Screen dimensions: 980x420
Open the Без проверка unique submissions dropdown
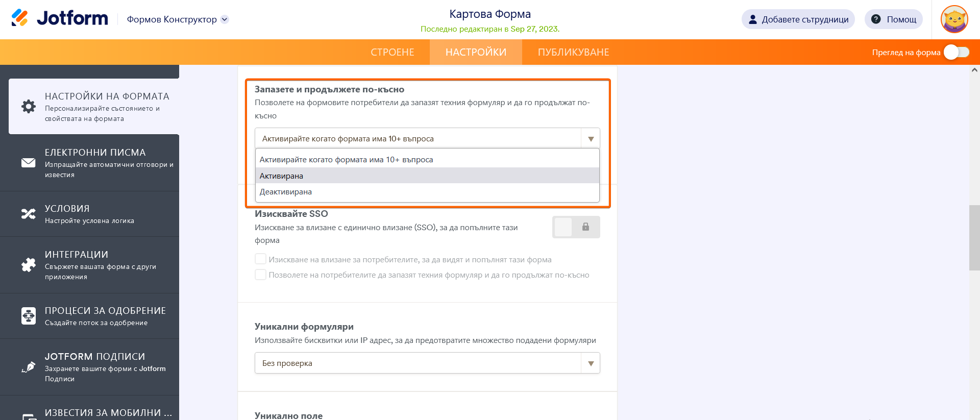click(427, 363)
